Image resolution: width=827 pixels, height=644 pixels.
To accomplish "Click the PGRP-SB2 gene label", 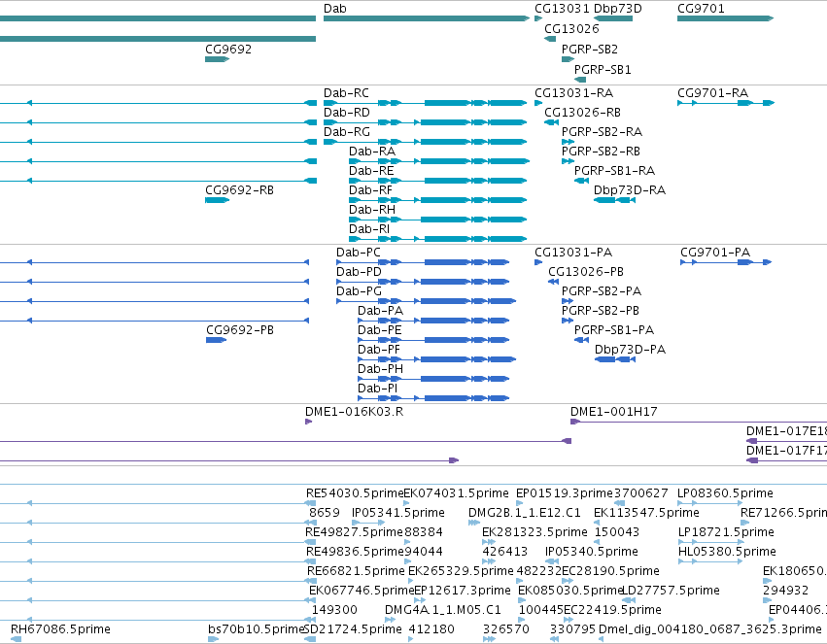I will pos(590,49).
